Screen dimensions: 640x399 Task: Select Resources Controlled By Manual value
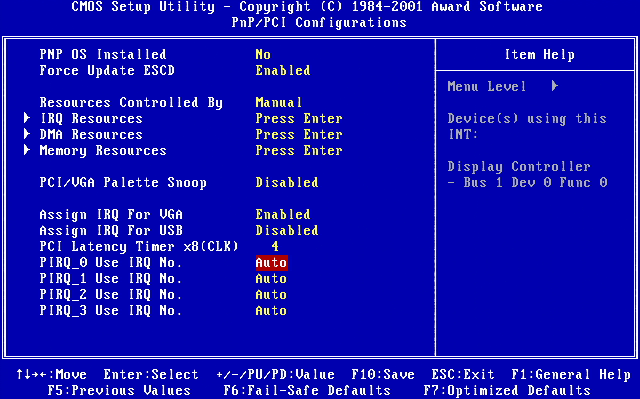tap(279, 102)
